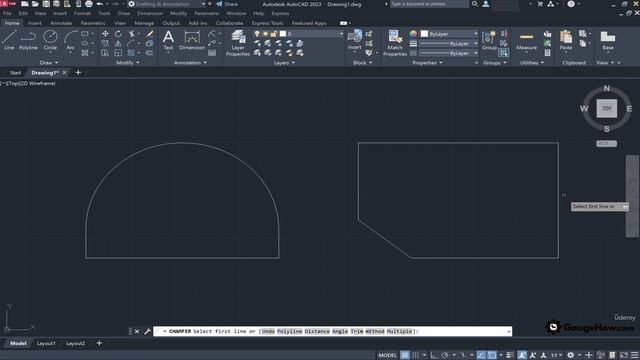Open the Format menu
The image size is (640, 360).
tap(82, 13)
